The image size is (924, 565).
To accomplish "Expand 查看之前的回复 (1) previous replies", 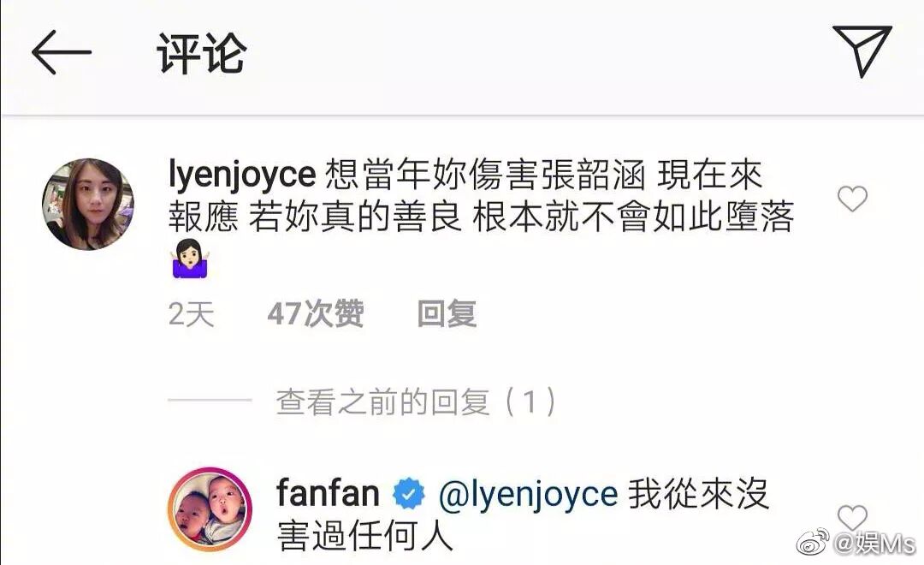I will (416, 402).
